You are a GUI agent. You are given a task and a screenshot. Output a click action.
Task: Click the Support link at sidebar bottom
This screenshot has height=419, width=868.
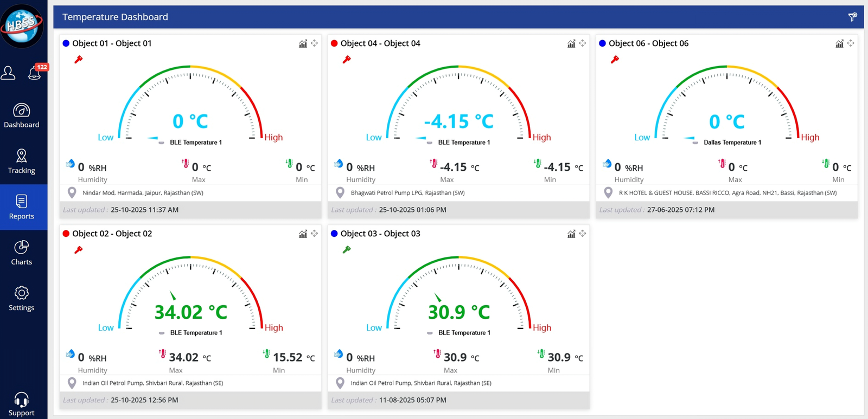[22, 404]
